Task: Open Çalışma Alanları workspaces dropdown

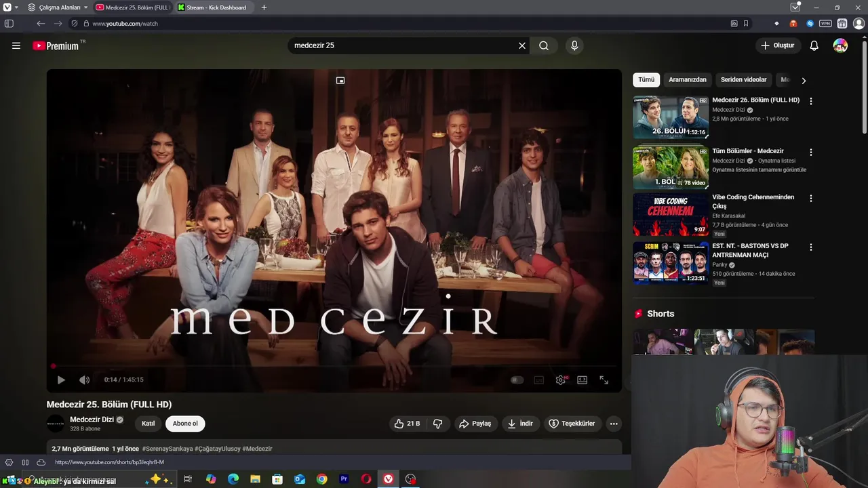Action: coord(58,7)
